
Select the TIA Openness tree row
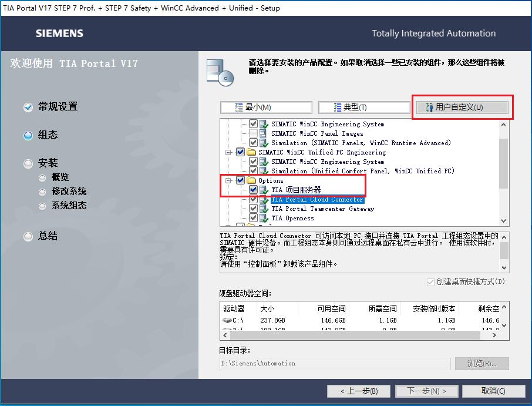[292, 218]
